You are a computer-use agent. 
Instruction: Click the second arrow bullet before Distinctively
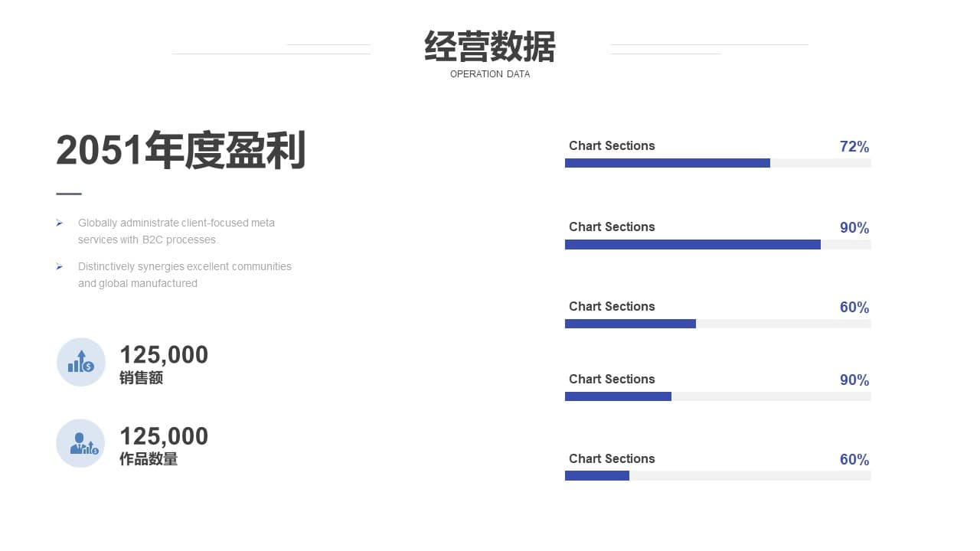[59, 266]
